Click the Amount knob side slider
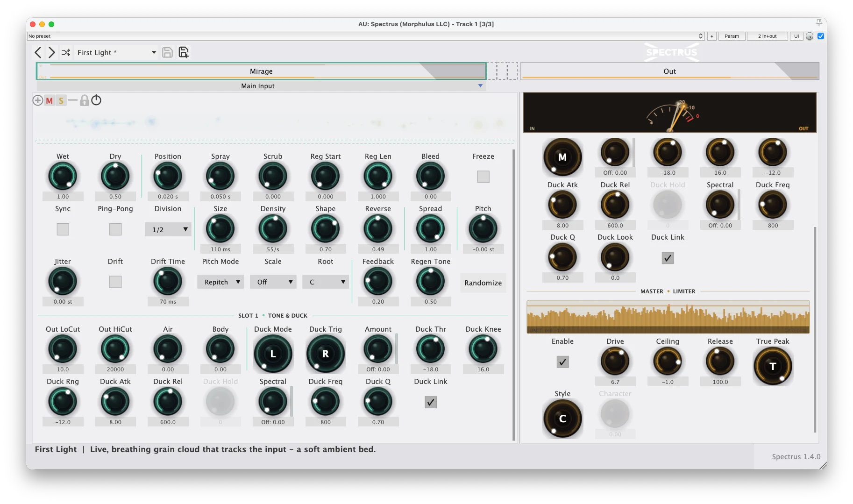 397,348
